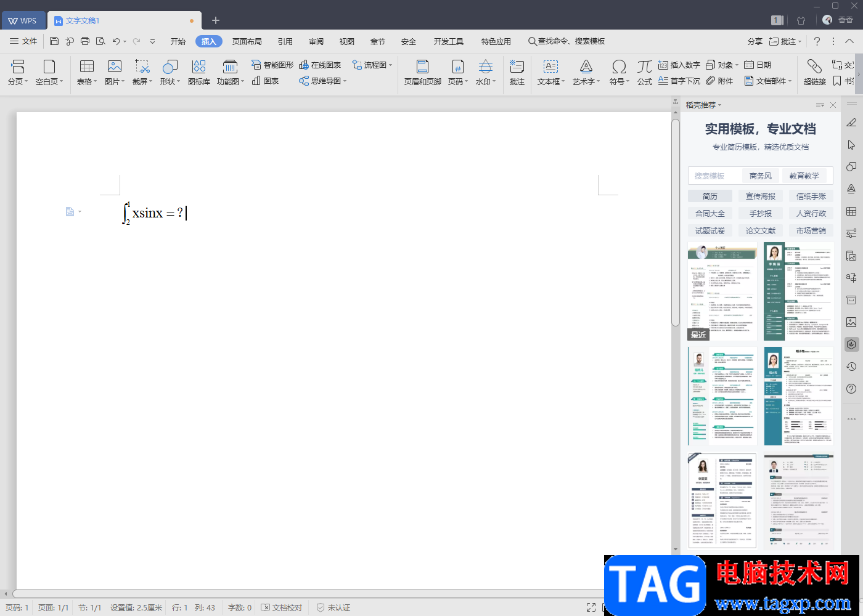Insert 艺术字 word art
This screenshot has height=616, width=863.
pos(586,72)
